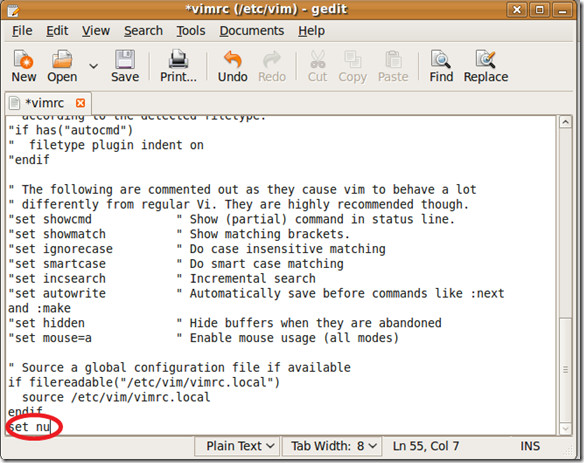Click the "set showcmd" line
Screen dimensions: 584x463
point(231,219)
